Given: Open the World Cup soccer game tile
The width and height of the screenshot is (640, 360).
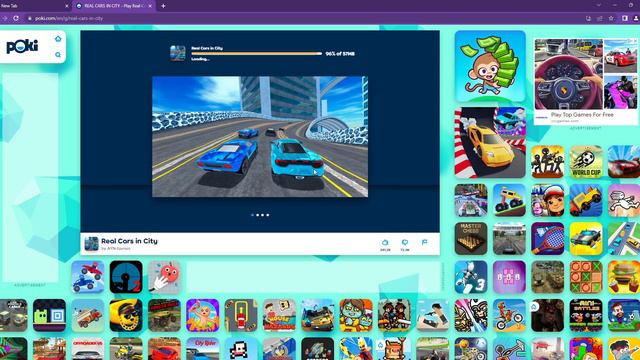Looking at the screenshot, I should (586, 162).
